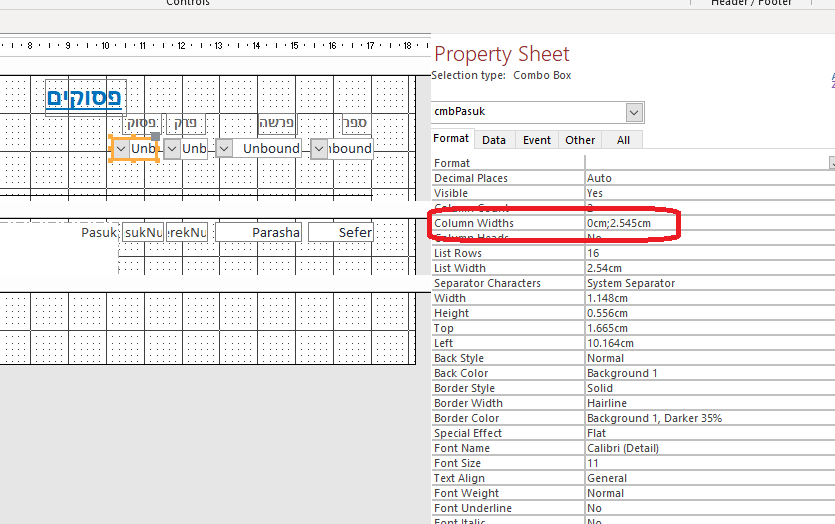
Task: Click the gray move handle of selected combo
Action: pyautogui.click(x=155, y=136)
